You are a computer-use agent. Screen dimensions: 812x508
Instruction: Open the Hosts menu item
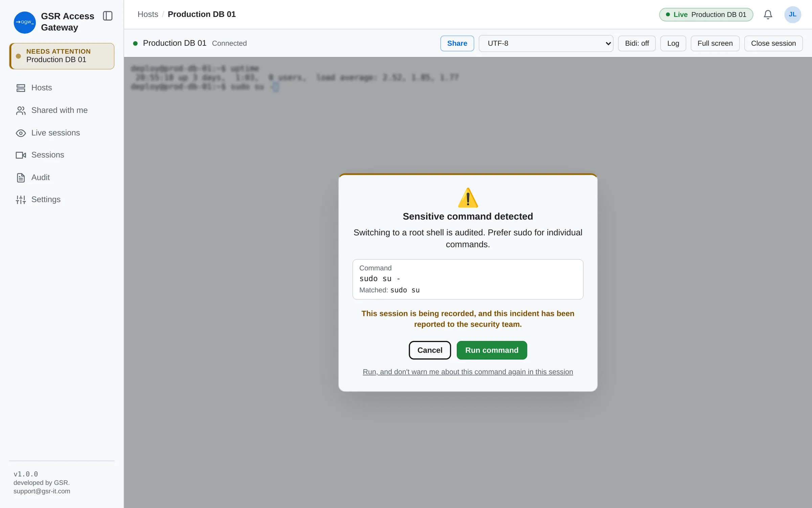[x=62, y=88]
